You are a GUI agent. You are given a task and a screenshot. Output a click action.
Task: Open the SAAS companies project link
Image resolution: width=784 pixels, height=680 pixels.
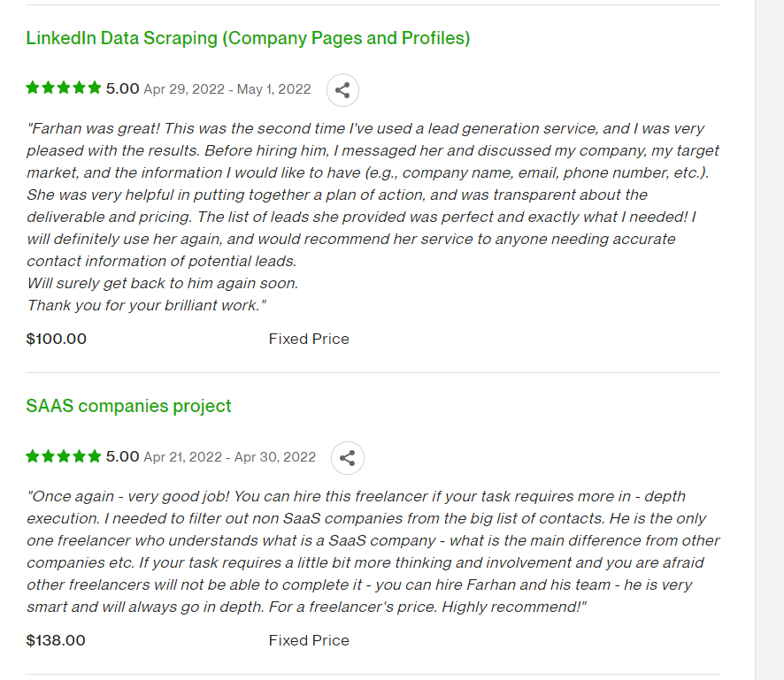[x=128, y=406]
